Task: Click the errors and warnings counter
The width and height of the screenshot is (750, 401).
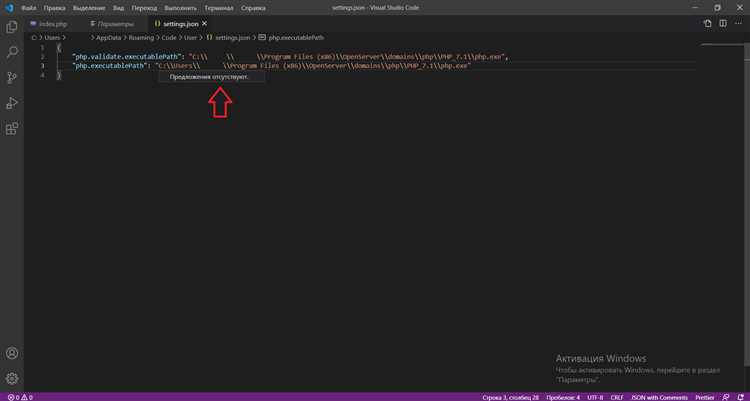Action: point(20,397)
